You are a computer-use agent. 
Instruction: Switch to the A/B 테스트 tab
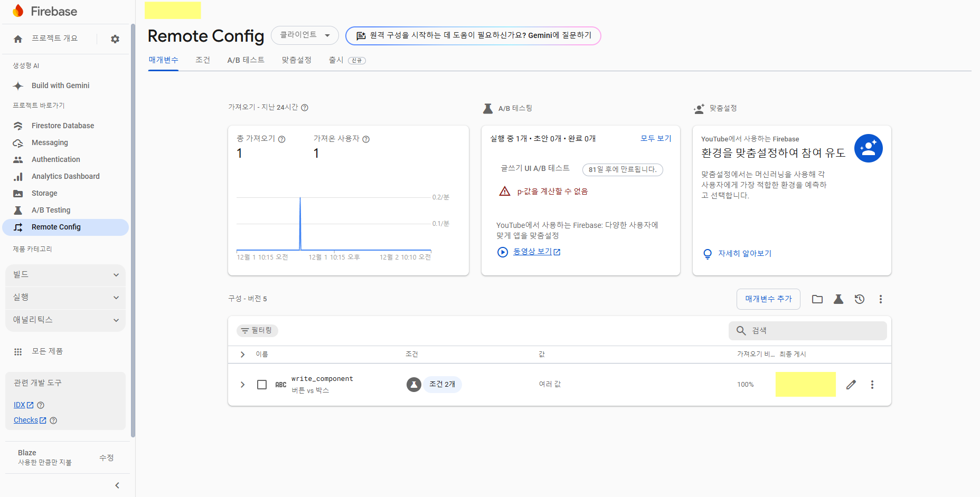point(246,60)
